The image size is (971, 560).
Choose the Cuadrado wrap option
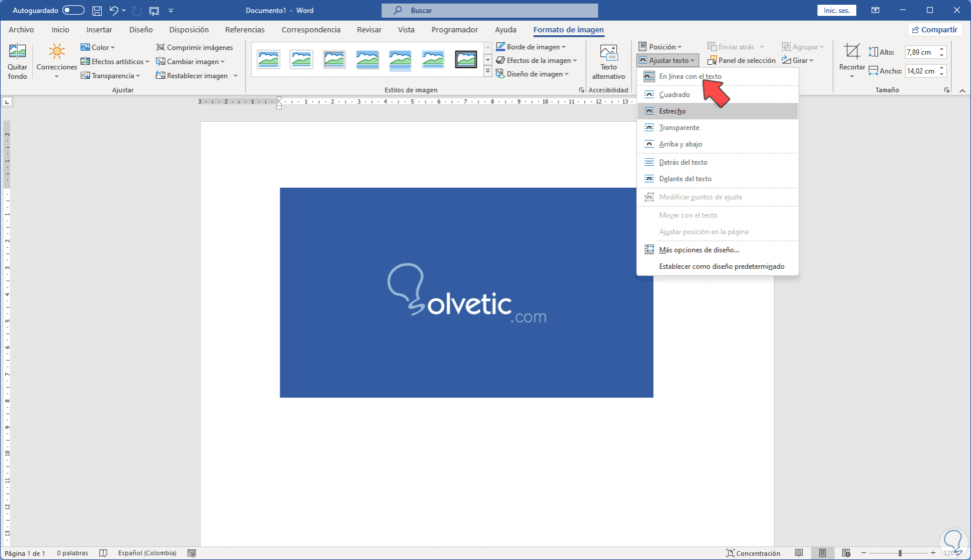click(717, 95)
